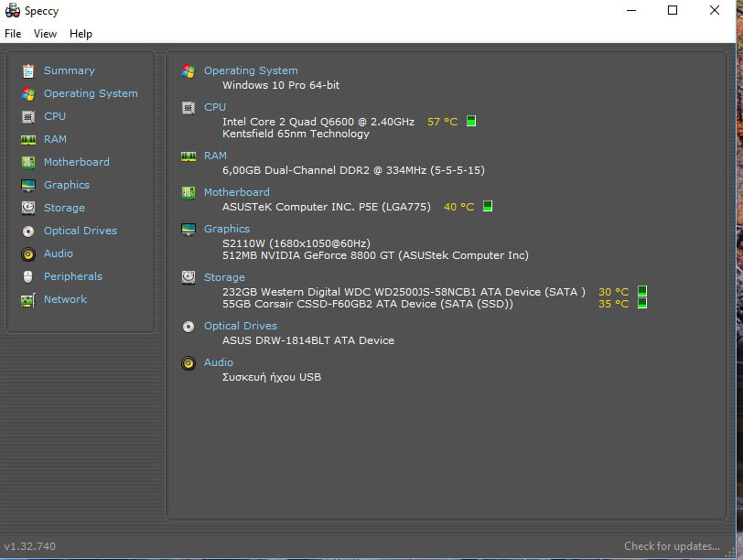Select Summary in the sidebar
The image size is (743, 560).
(70, 70)
